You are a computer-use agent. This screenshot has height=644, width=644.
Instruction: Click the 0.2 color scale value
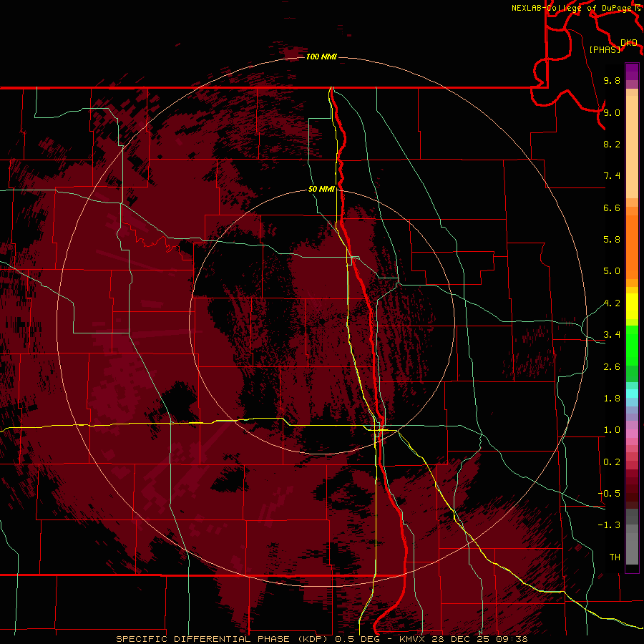tap(612, 462)
